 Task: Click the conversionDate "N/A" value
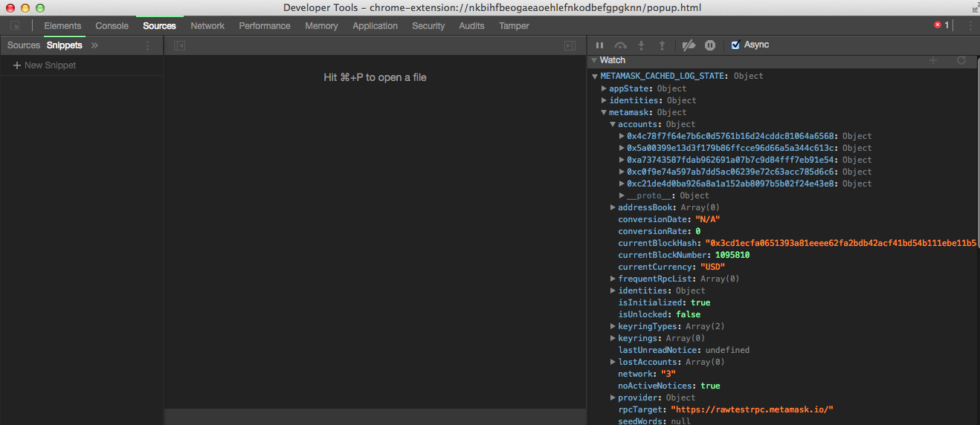(708, 219)
